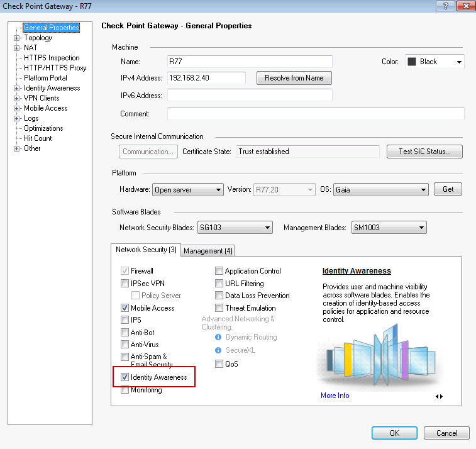The height and width of the screenshot is (449, 476).
Task: Enable the Anti-Bot blade
Action: click(125, 333)
